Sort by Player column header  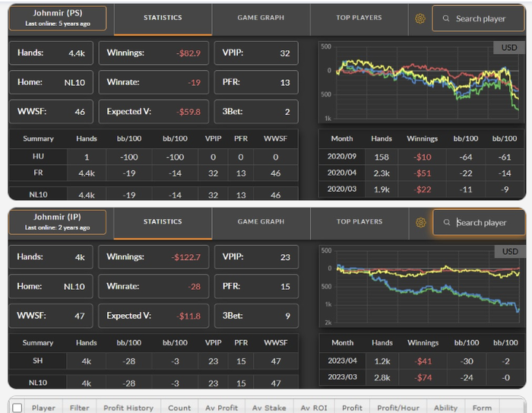pyautogui.click(x=43, y=408)
